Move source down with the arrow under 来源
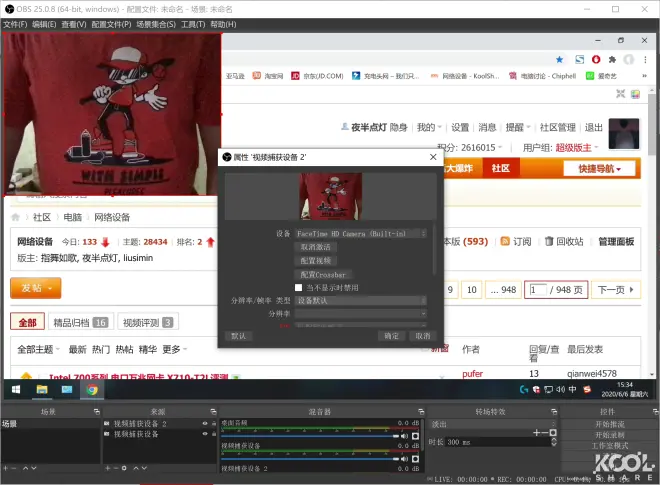Viewport: 660px width, 485px height. pyautogui.click(x=144, y=468)
